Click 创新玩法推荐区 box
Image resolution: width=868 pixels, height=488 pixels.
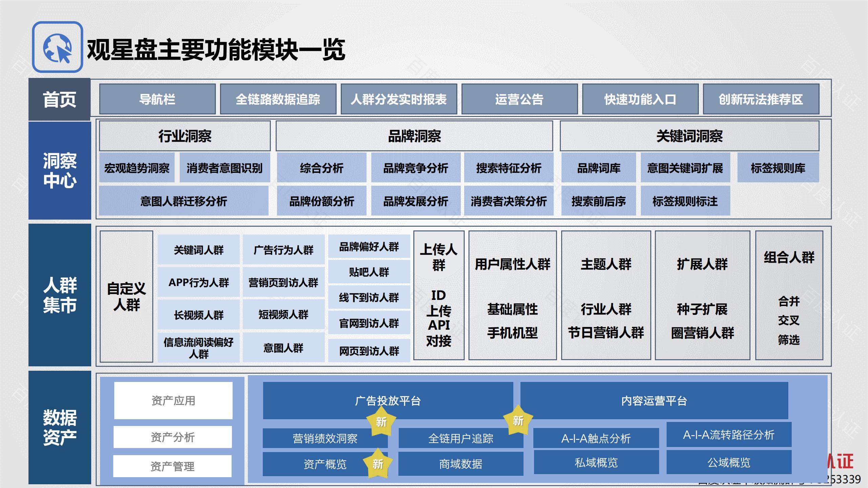pos(761,99)
